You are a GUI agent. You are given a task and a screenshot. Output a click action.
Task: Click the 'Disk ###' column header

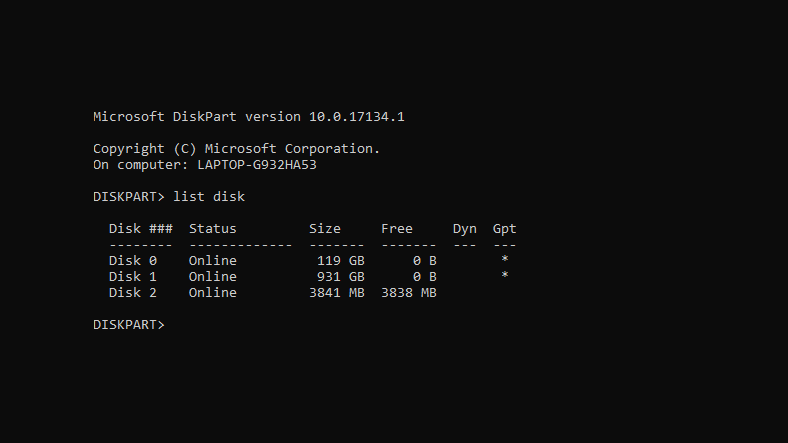pos(140,229)
